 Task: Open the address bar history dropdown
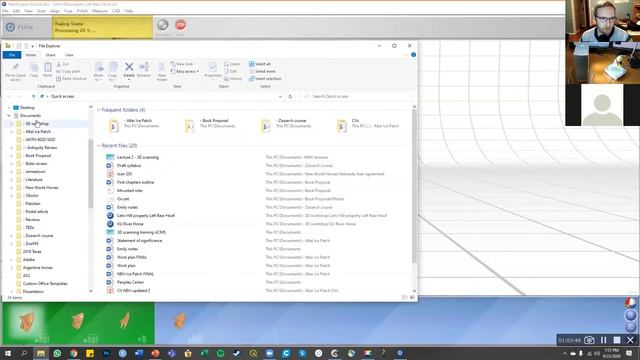pos(280,96)
